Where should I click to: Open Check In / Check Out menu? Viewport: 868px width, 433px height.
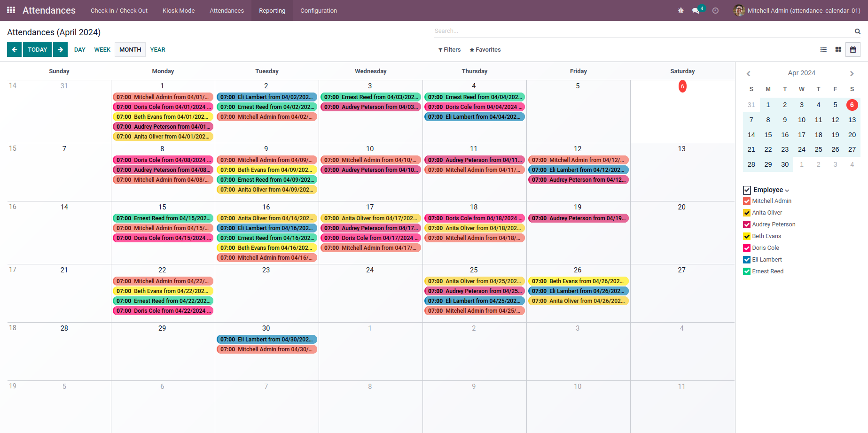[x=119, y=10]
